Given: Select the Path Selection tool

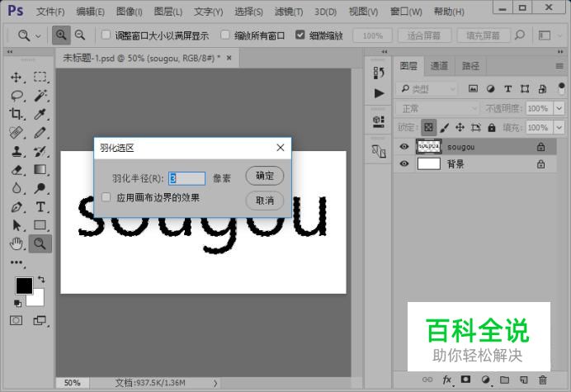Looking at the screenshot, I should pyautogui.click(x=16, y=225).
